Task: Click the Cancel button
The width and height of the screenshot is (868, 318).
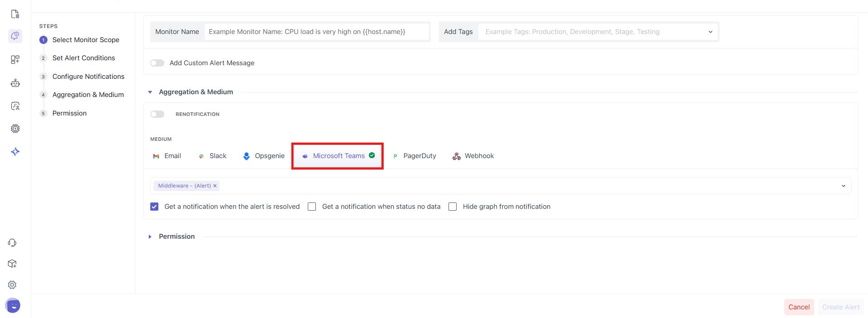Action: pos(799,307)
